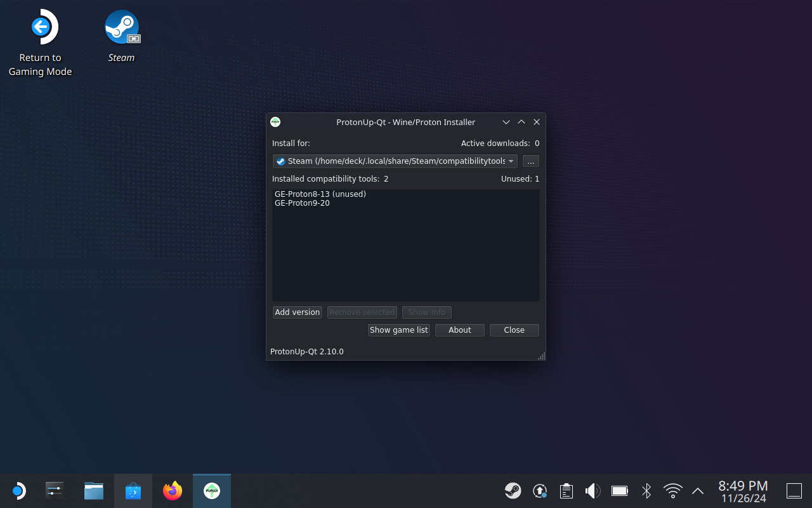This screenshot has height=508, width=812.
Task: Launch Firefox from the taskbar
Action: (x=173, y=491)
